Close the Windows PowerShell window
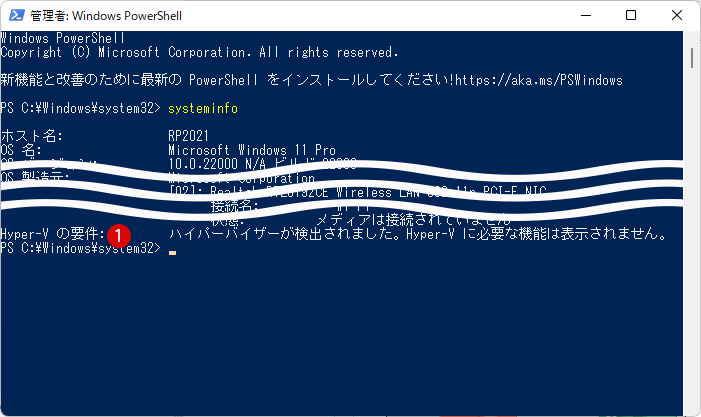The image size is (701, 417). point(677,15)
